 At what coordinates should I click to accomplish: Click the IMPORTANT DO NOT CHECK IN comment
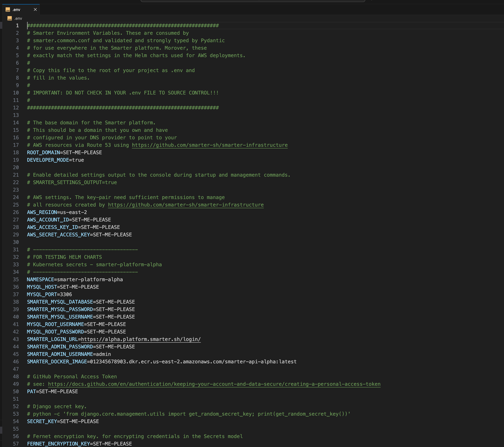click(123, 93)
